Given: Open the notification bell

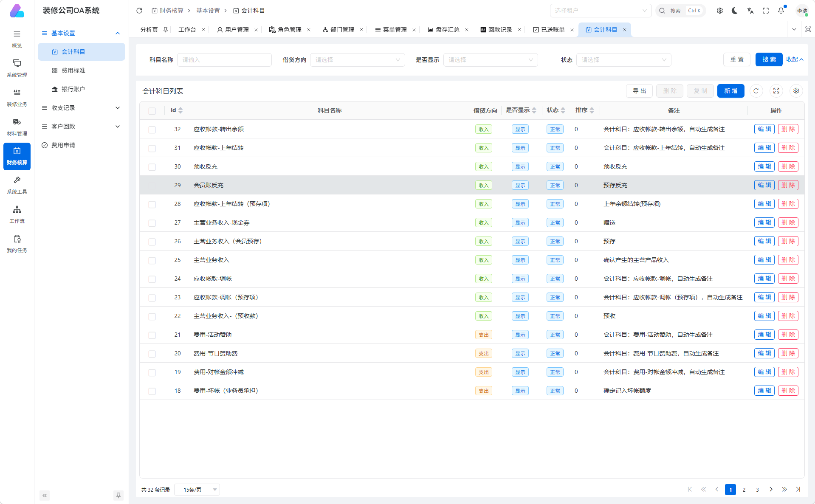Looking at the screenshot, I should (x=781, y=11).
